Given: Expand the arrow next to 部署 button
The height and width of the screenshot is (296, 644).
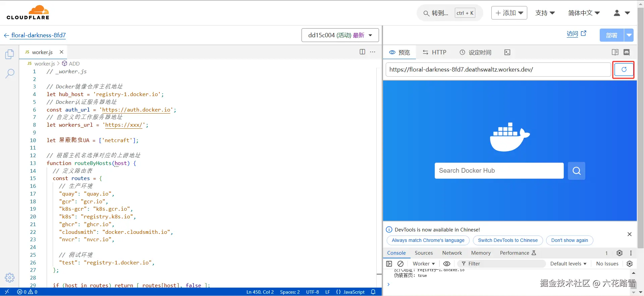Looking at the screenshot, I should [629, 35].
